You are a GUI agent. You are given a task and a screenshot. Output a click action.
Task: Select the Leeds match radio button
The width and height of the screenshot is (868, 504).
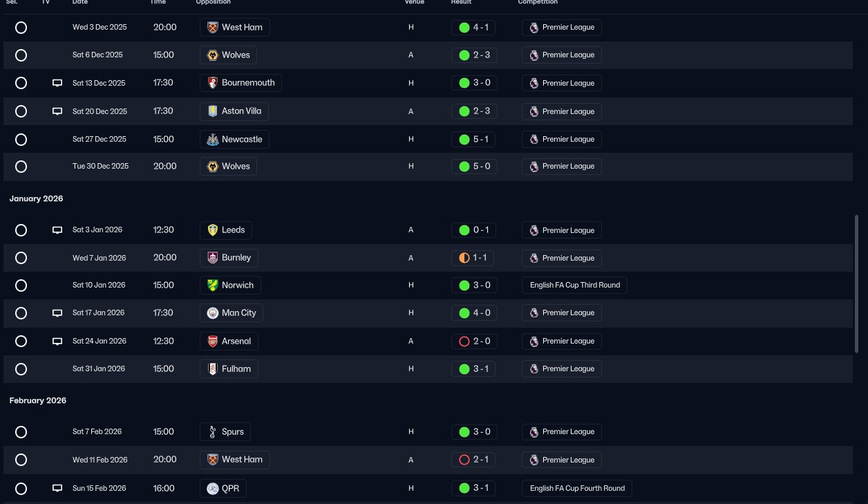21,230
